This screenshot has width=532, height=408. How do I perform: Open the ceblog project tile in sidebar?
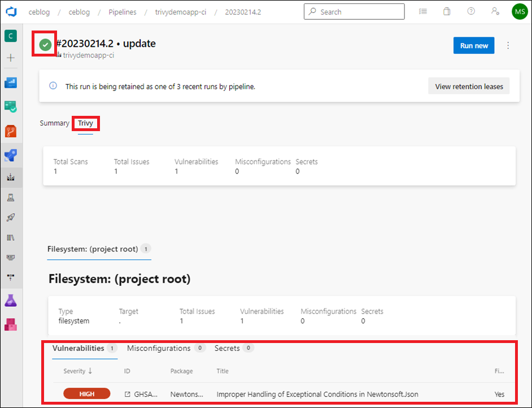11,36
